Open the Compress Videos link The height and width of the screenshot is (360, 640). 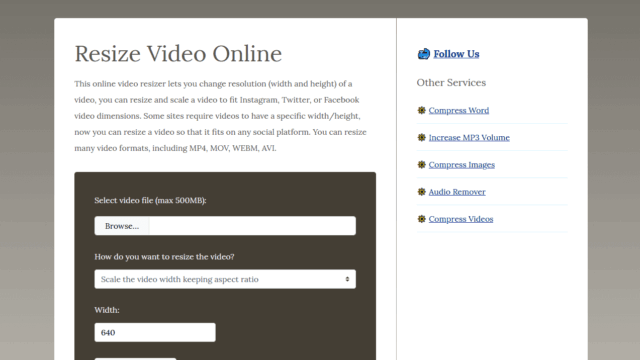pos(461,219)
